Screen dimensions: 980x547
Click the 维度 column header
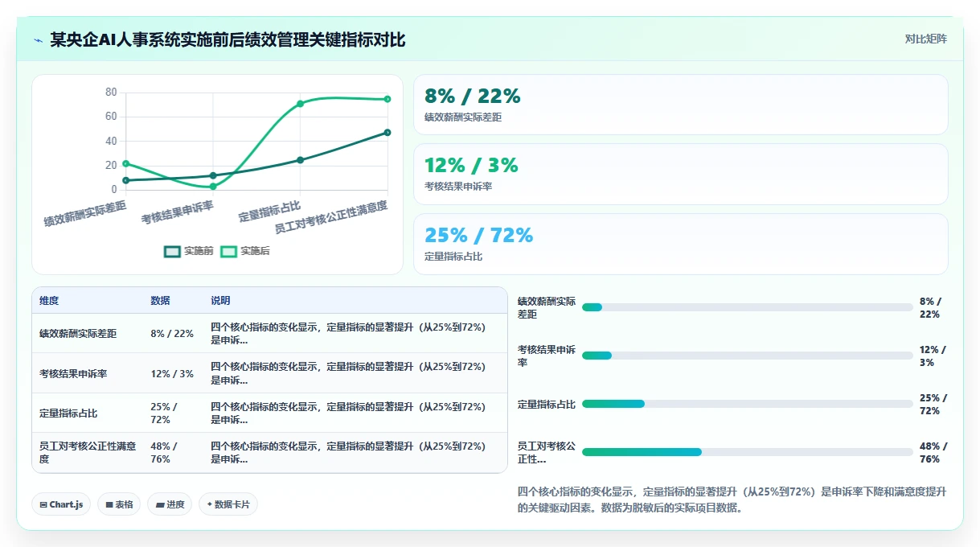[x=49, y=301]
